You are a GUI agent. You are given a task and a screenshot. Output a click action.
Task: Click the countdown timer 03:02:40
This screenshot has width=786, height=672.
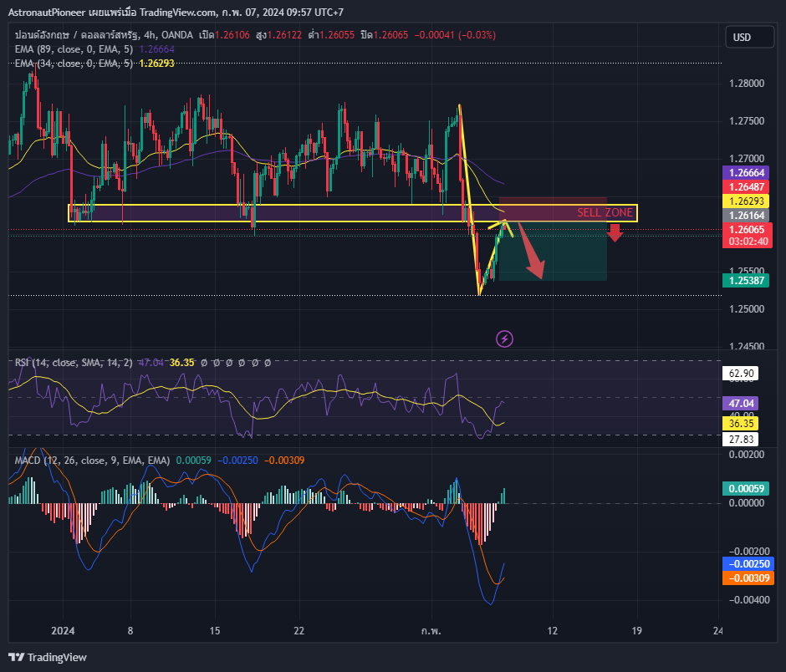[x=748, y=242]
